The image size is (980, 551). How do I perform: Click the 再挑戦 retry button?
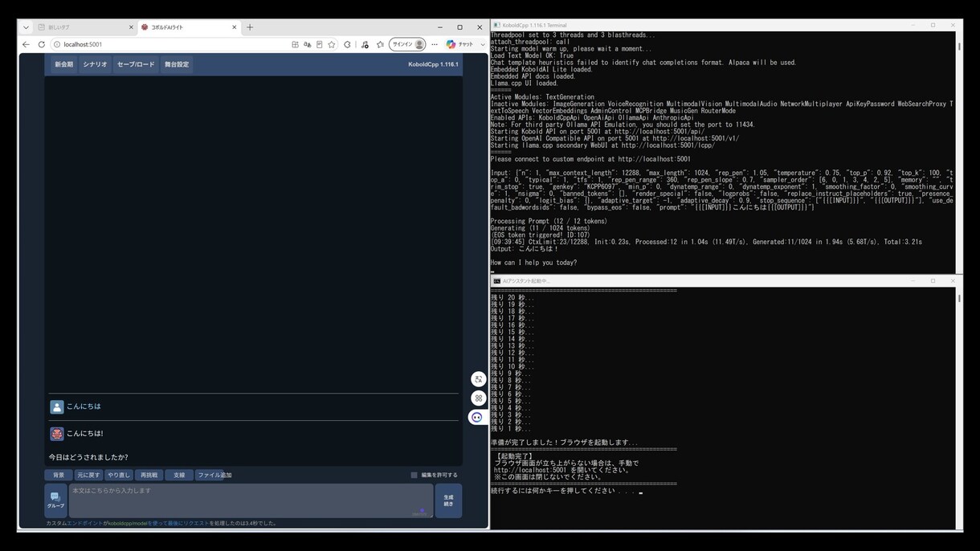click(148, 475)
